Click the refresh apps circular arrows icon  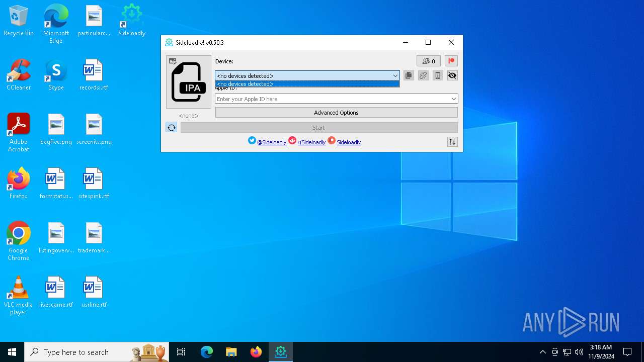tap(172, 128)
